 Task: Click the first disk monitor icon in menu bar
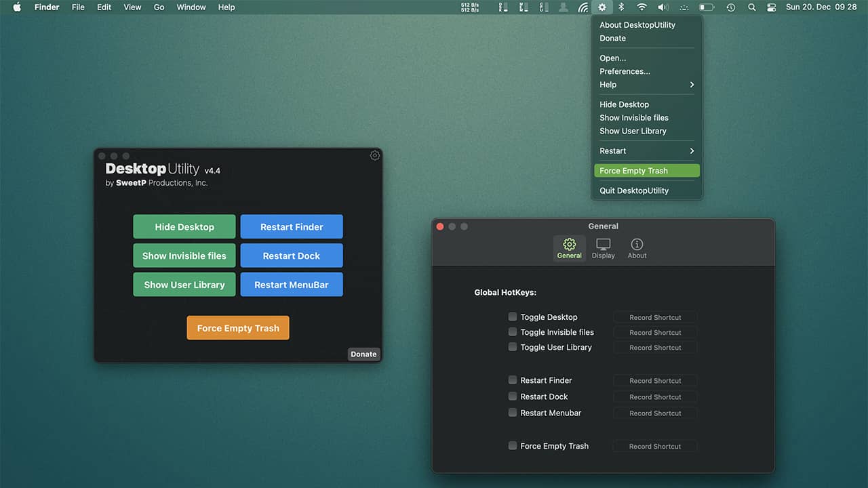point(502,7)
